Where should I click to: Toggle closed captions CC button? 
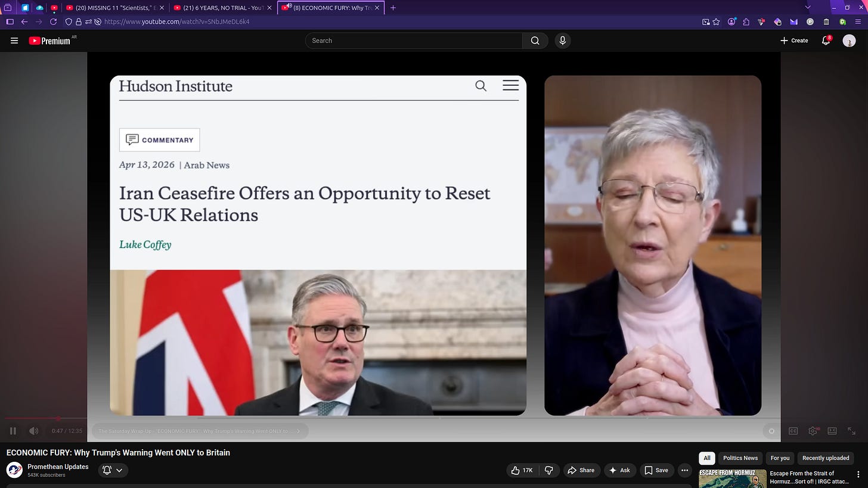point(793,431)
